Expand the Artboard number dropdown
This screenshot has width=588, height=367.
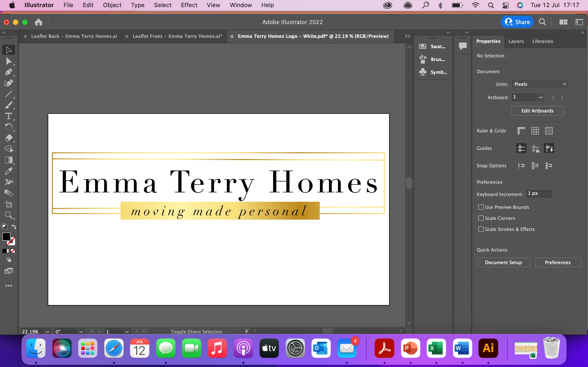tap(541, 97)
